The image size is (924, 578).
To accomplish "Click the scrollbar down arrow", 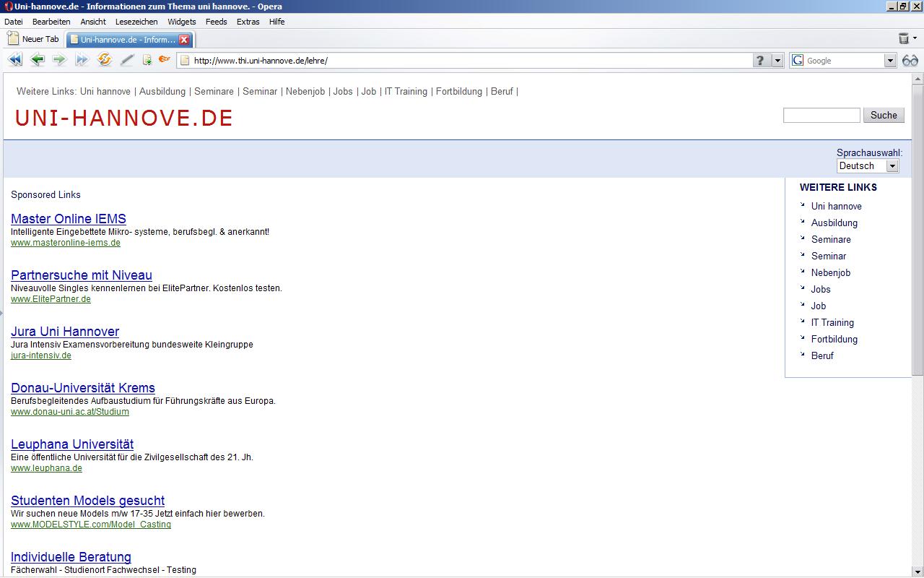I will (918, 571).
